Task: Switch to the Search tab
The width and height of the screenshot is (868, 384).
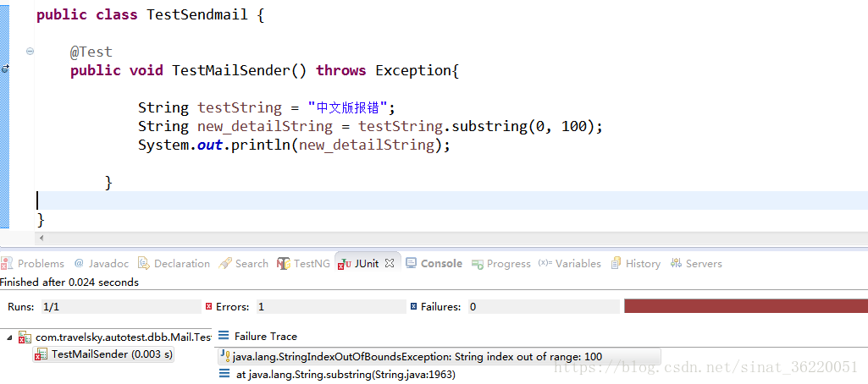Action: coord(244,264)
